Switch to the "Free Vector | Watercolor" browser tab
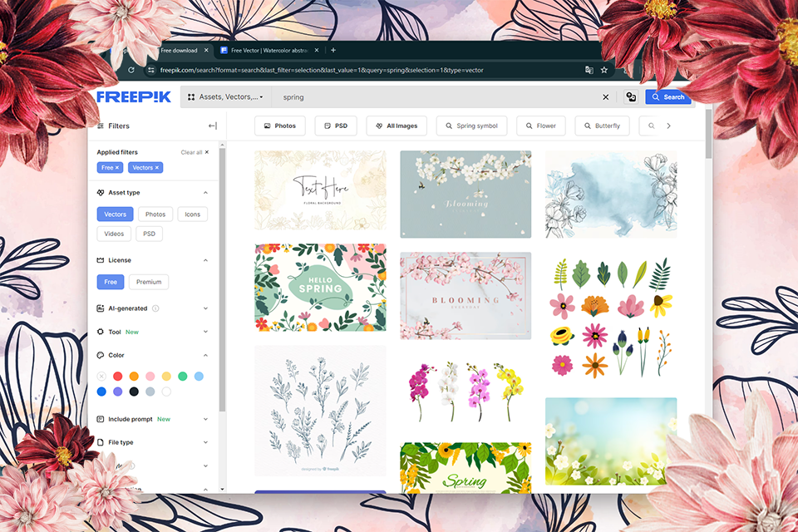This screenshot has width=798, height=532. coord(269,50)
